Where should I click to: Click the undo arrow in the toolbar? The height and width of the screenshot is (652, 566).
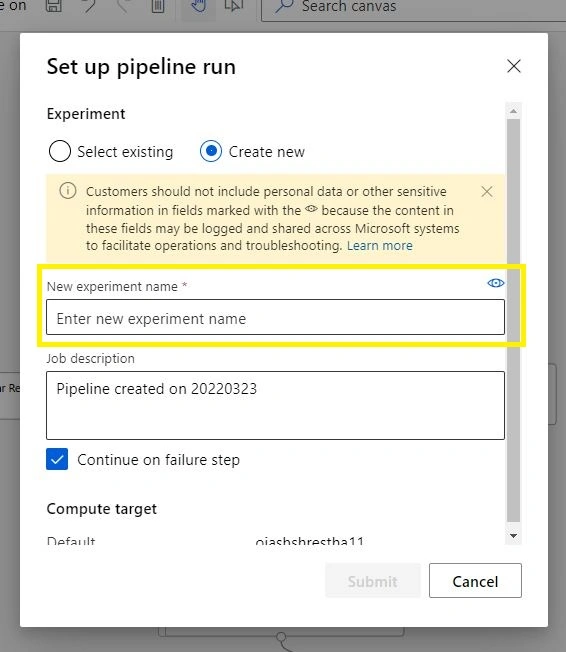click(89, 5)
